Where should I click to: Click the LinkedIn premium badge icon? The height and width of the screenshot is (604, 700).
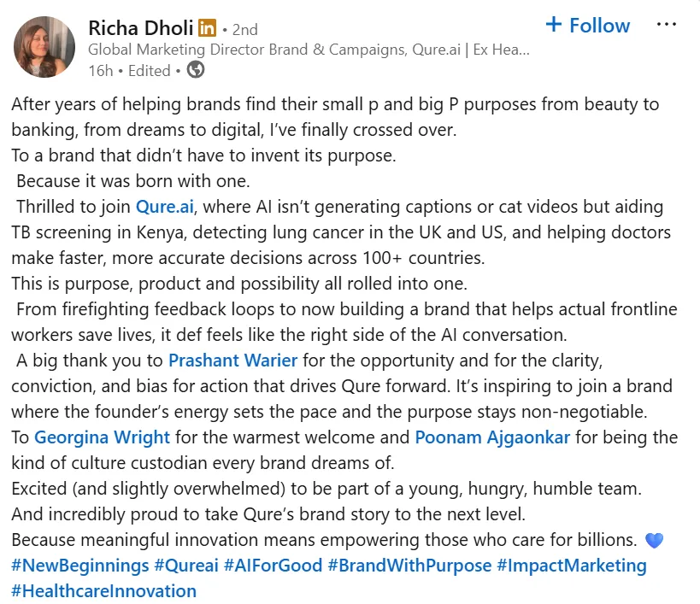pos(207,28)
